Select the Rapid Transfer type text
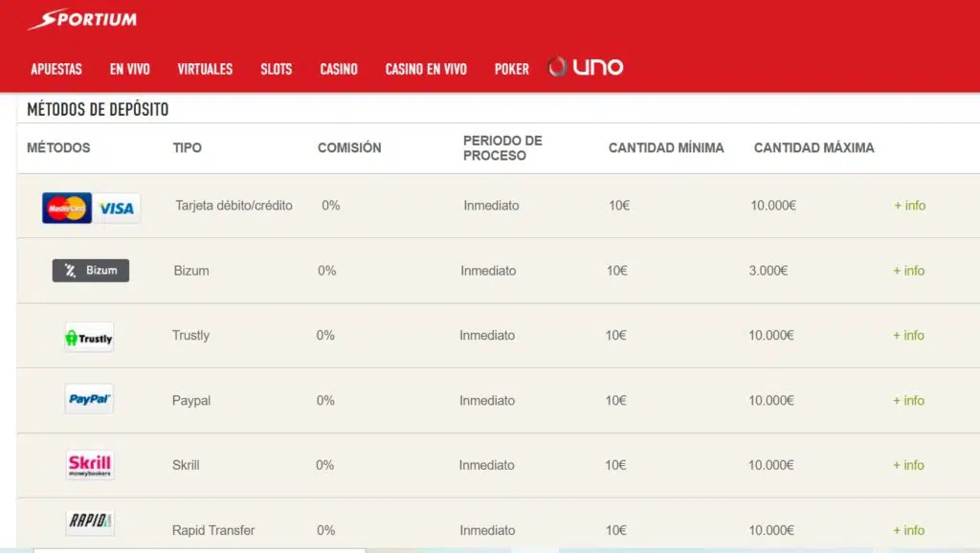Screen dimensions: 980x553 (213, 530)
